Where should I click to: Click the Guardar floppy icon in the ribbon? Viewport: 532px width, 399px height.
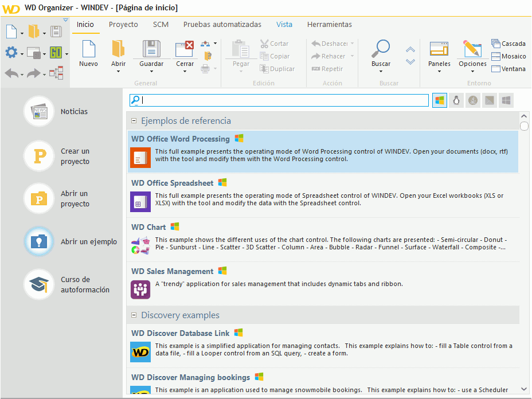[151, 49]
